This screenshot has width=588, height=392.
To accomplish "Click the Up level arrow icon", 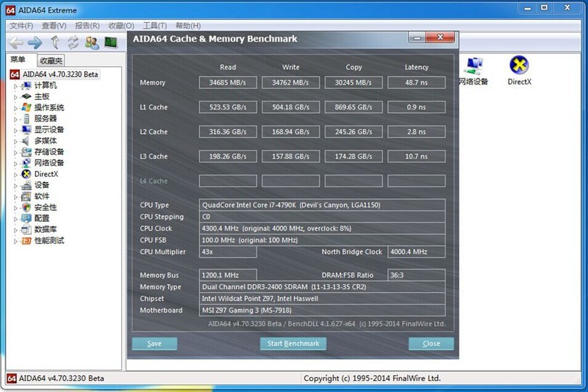I will coord(54,43).
